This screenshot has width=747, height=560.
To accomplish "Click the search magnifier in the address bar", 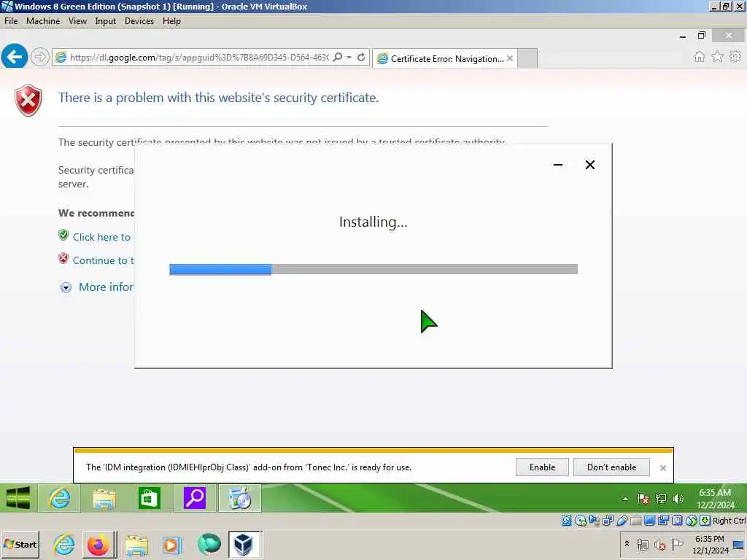I will (x=337, y=57).
